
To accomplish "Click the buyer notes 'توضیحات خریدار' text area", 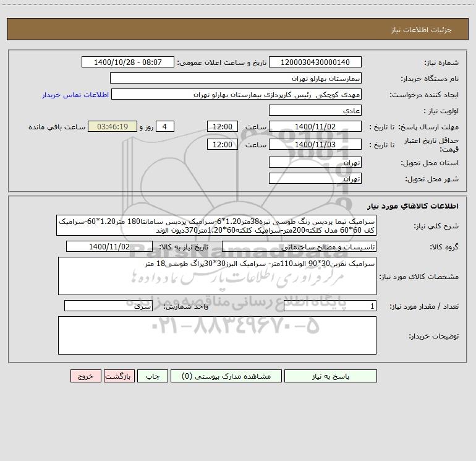I will pos(217,335).
